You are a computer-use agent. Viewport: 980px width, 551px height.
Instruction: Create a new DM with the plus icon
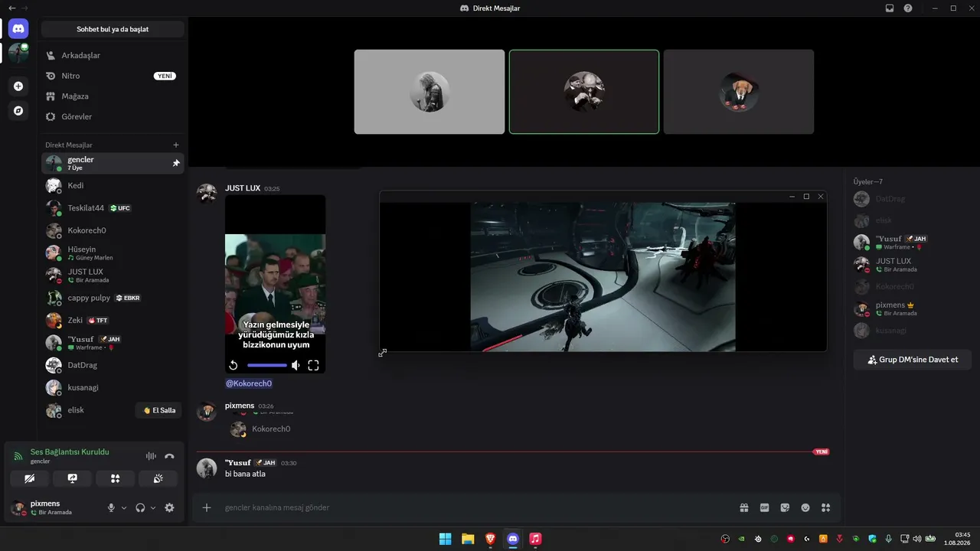176,145
